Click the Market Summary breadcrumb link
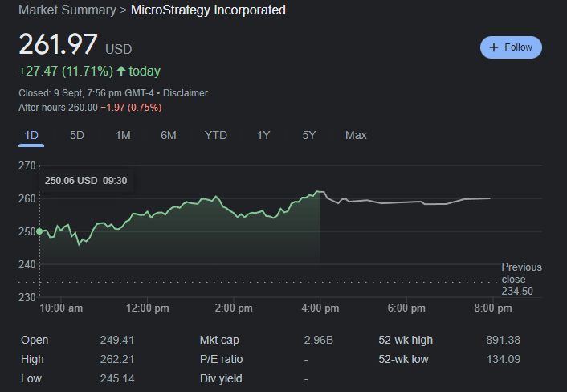Screen dimensions: 567x392 (x=67, y=10)
